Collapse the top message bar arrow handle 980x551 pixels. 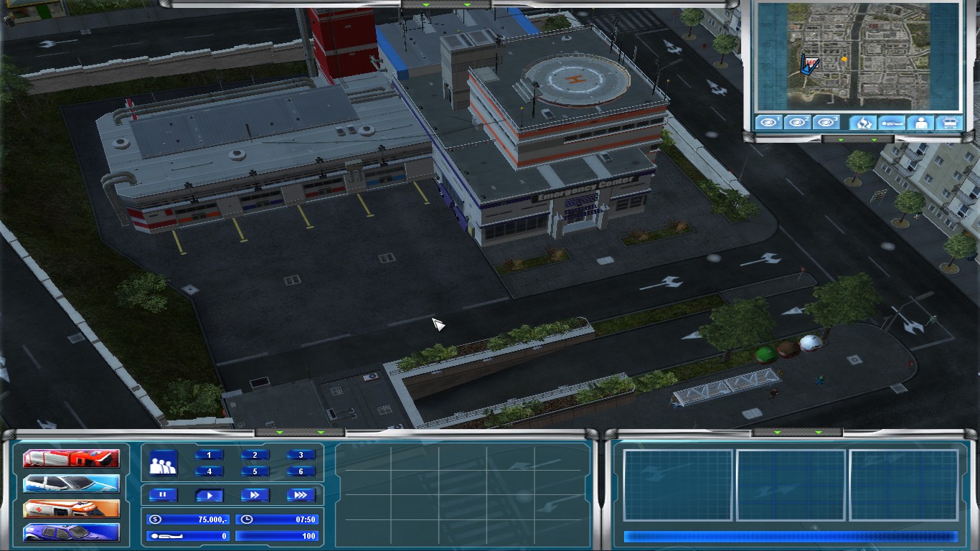(446, 5)
